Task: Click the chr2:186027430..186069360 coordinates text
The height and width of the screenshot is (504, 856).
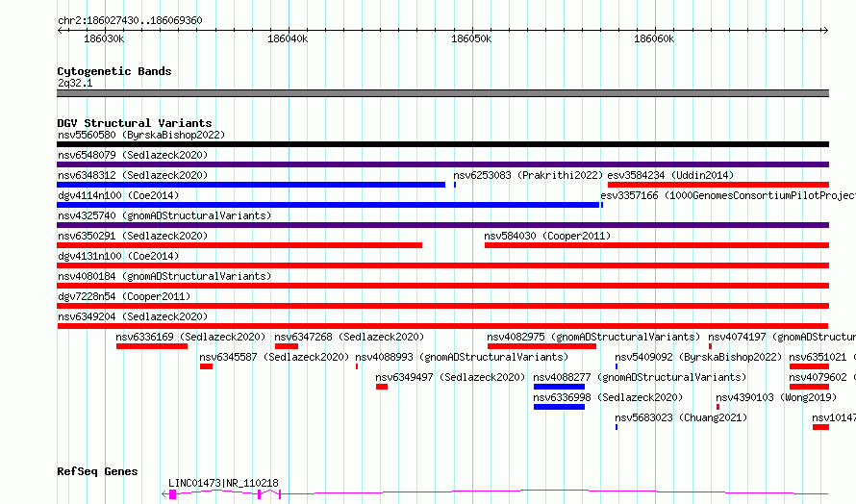Action: (130, 21)
